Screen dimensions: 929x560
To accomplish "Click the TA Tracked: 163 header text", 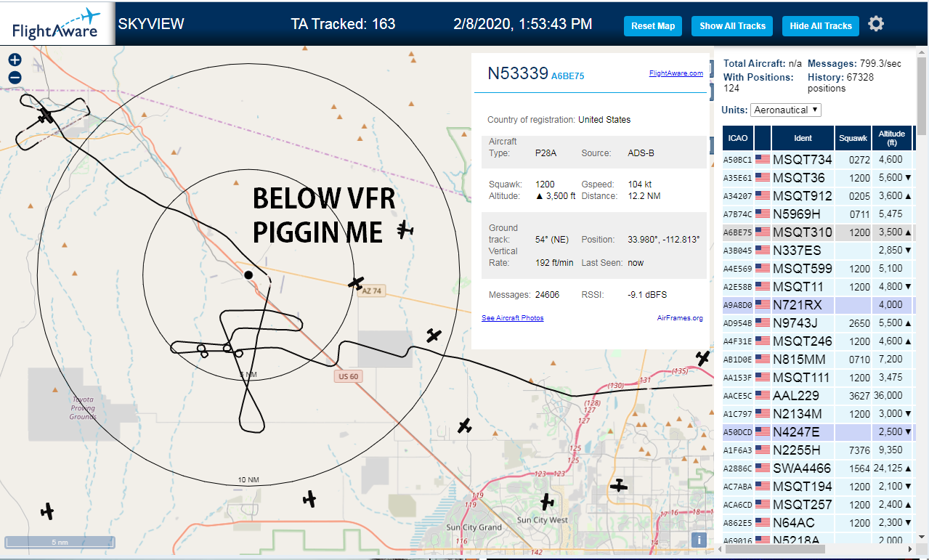I will (343, 24).
